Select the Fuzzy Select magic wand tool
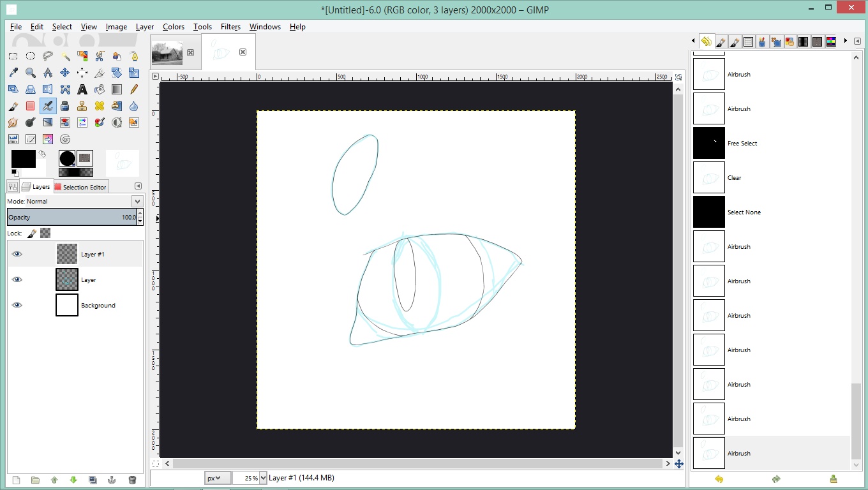Image resolution: width=868 pixels, height=490 pixels. [65, 56]
